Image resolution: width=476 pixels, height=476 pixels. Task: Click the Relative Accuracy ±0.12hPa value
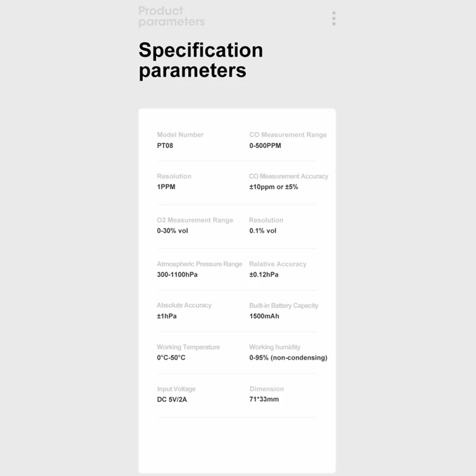click(264, 275)
